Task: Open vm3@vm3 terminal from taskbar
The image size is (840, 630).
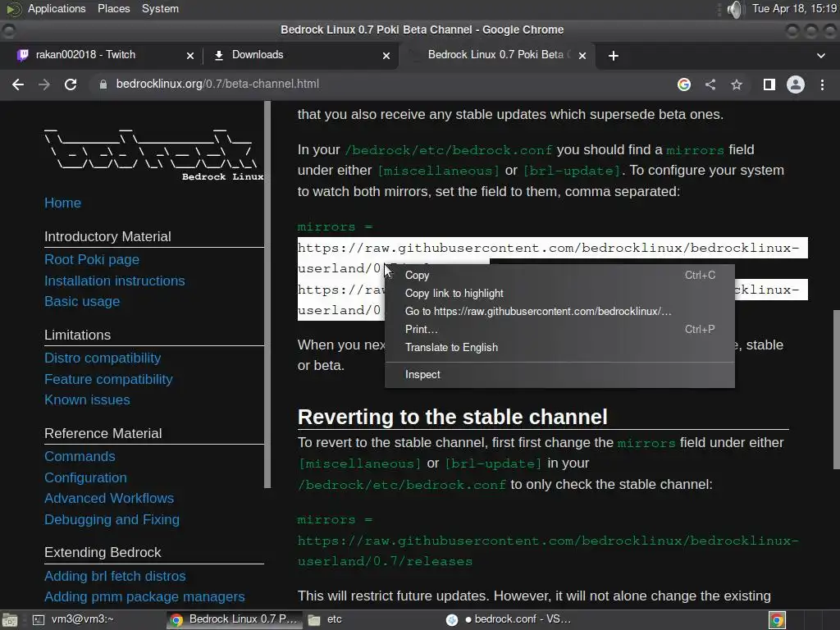Action: [73, 619]
